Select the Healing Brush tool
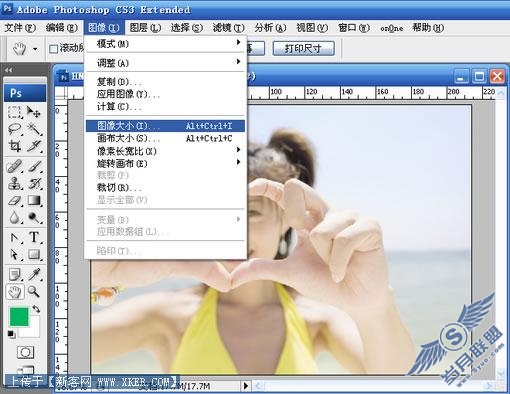 point(15,166)
